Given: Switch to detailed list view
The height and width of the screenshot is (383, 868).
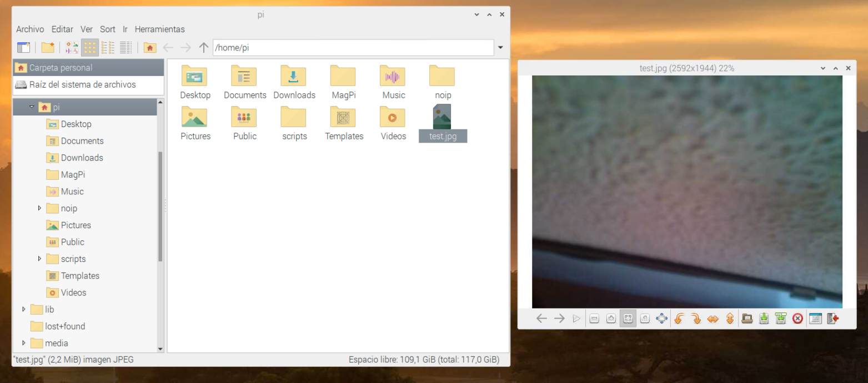Looking at the screenshot, I should [126, 48].
